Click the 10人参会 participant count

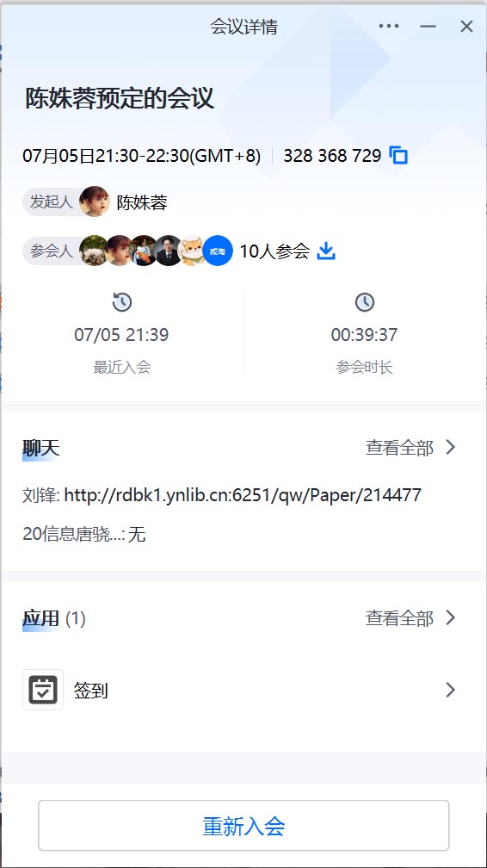click(274, 251)
